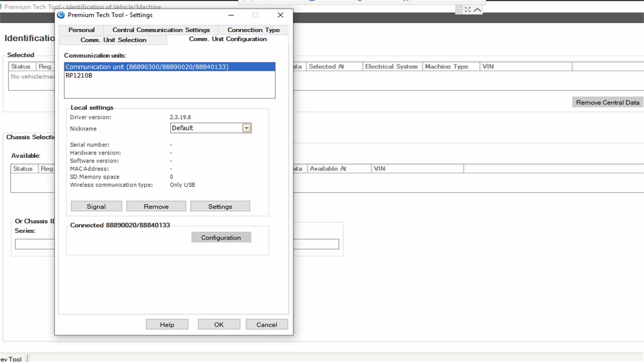Open the Settings for communication unit

(x=220, y=206)
